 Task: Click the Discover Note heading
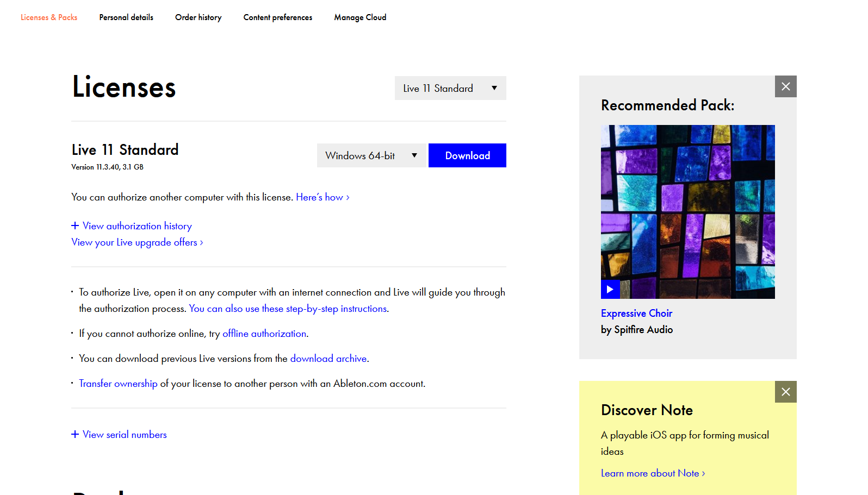[x=647, y=410]
